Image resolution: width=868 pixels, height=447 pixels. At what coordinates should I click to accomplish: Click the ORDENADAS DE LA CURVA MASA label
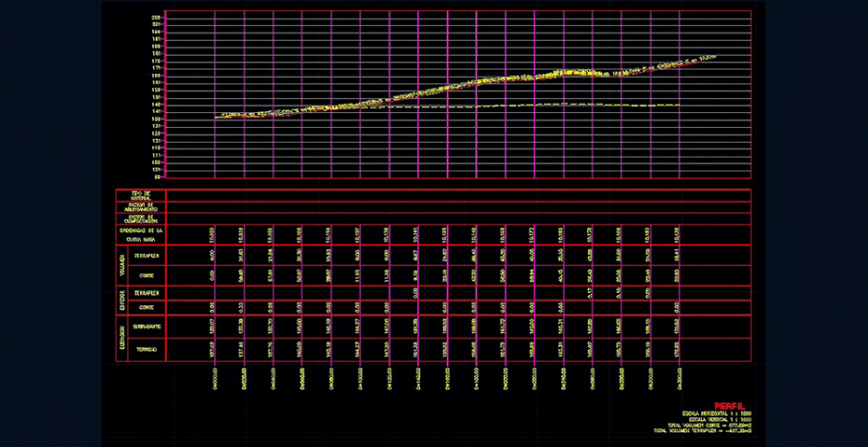pyautogui.click(x=141, y=234)
